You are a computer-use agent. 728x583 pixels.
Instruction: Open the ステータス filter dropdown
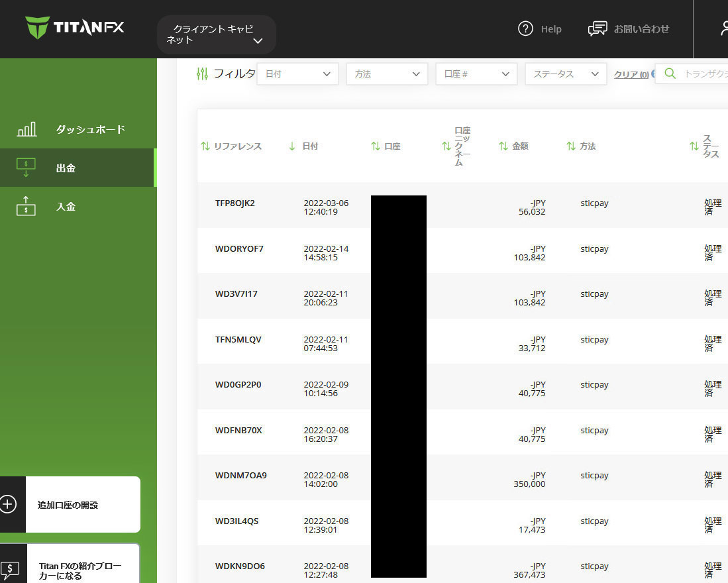point(566,74)
